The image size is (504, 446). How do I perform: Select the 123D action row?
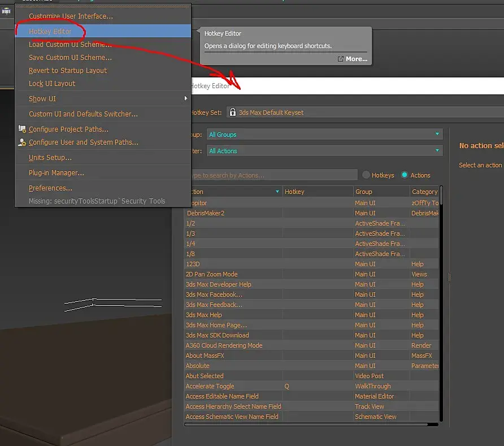click(311, 264)
